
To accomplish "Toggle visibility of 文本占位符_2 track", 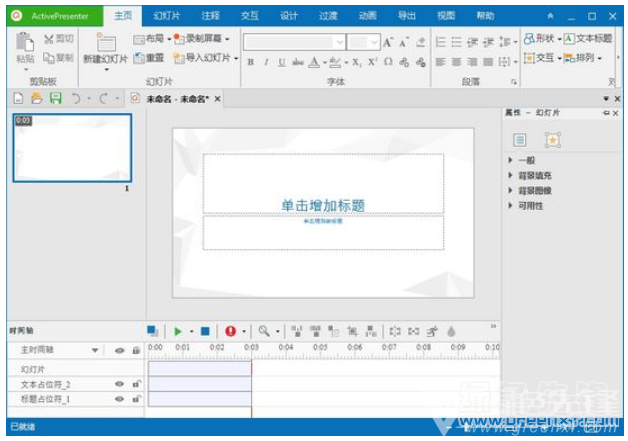I will (x=119, y=384).
